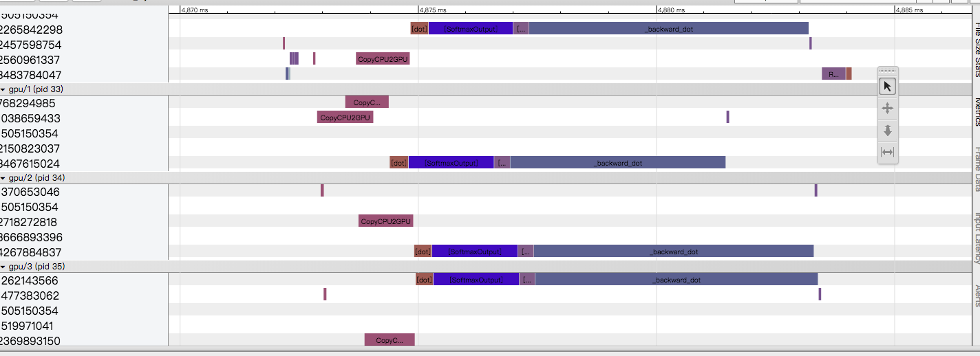Select CopyC... slice in row 768294985

pyautogui.click(x=367, y=102)
